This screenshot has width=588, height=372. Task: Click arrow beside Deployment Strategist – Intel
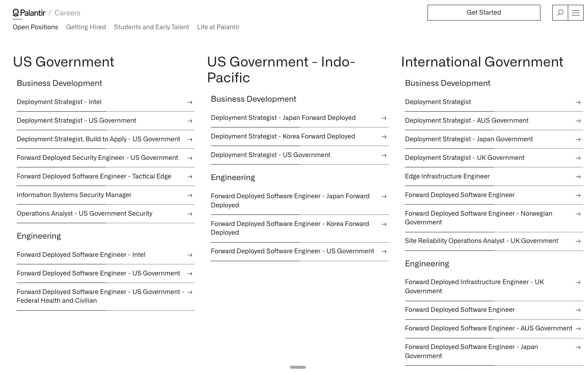(x=190, y=102)
